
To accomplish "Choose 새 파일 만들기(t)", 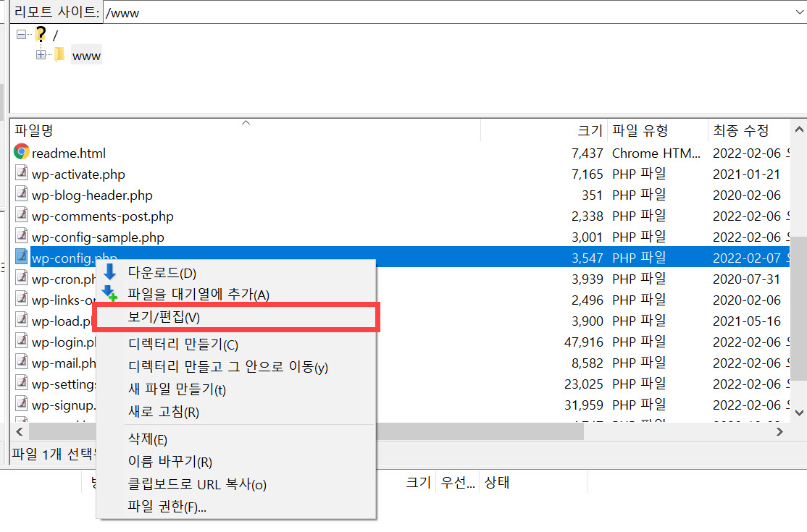I will click(x=236, y=389).
